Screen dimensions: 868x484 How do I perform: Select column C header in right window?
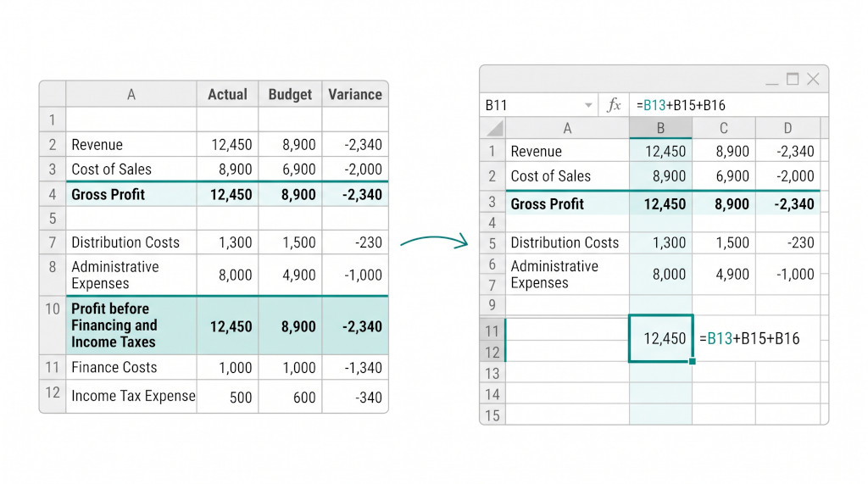pyautogui.click(x=724, y=129)
